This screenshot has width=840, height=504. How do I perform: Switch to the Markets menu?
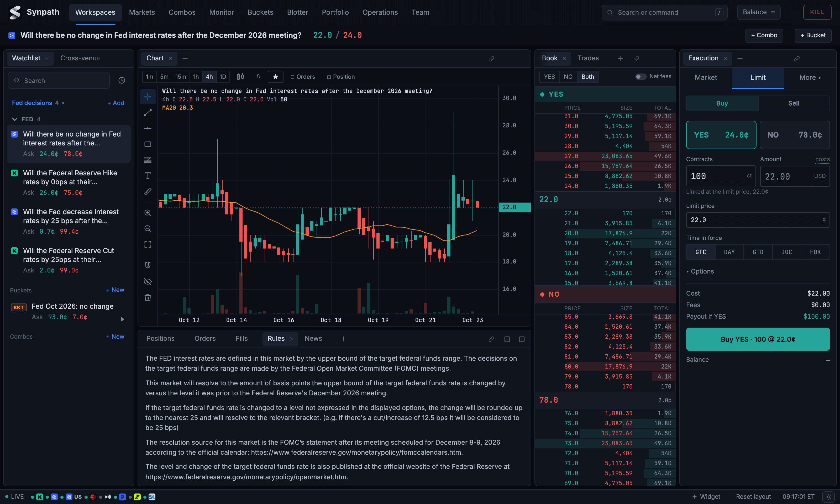pyautogui.click(x=142, y=12)
